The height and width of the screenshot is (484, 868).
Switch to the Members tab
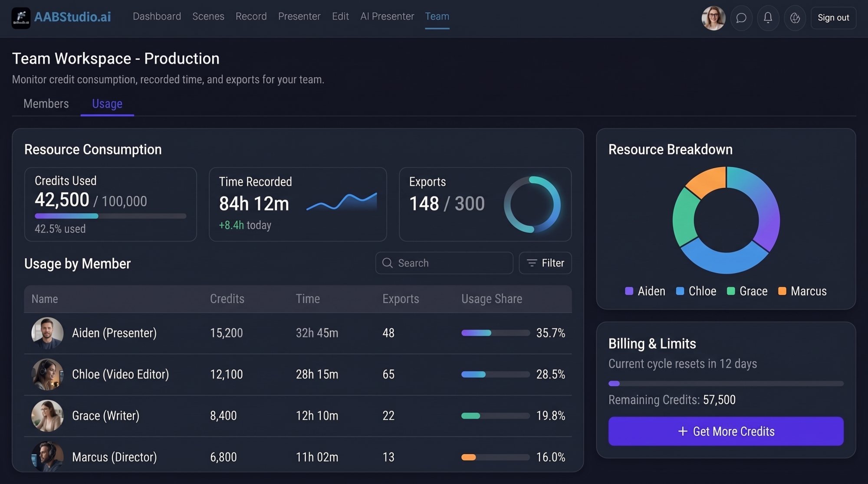click(x=46, y=104)
